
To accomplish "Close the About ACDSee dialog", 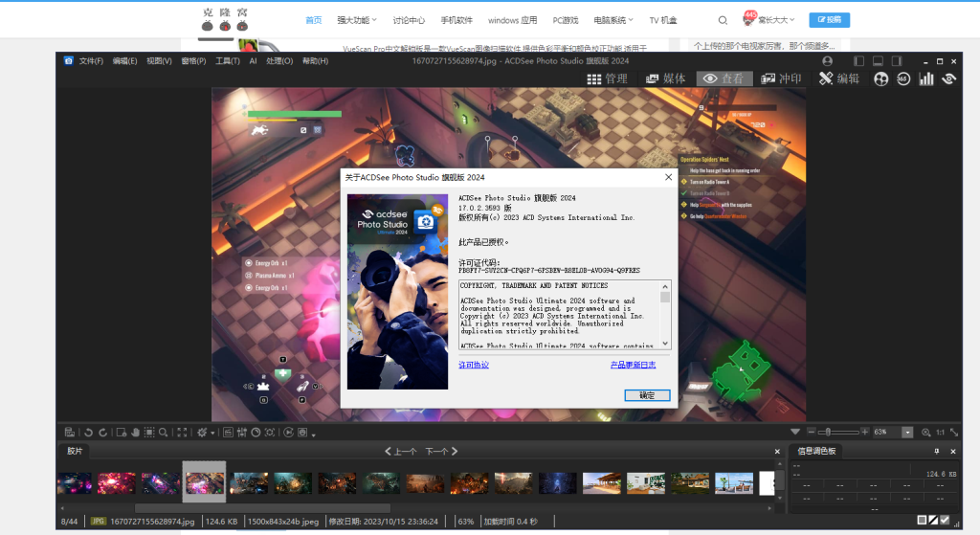I will point(668,177).
